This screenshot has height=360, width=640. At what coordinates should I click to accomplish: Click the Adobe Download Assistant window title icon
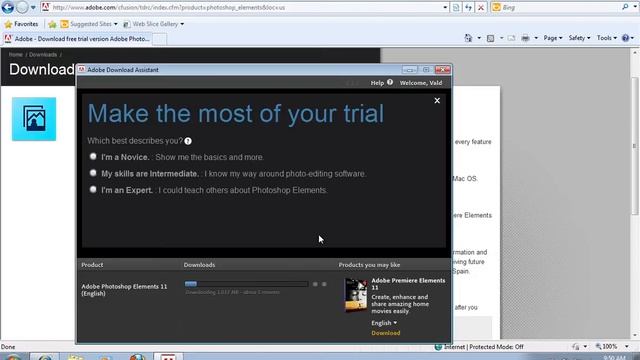tap(82, 69)
